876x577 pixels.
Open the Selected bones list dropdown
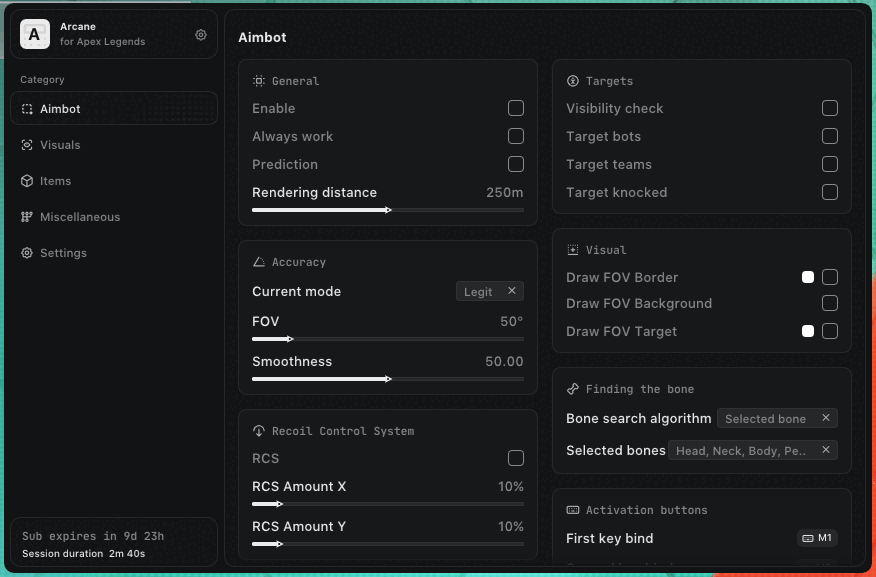pyautogui.click(x=741, y=451)
